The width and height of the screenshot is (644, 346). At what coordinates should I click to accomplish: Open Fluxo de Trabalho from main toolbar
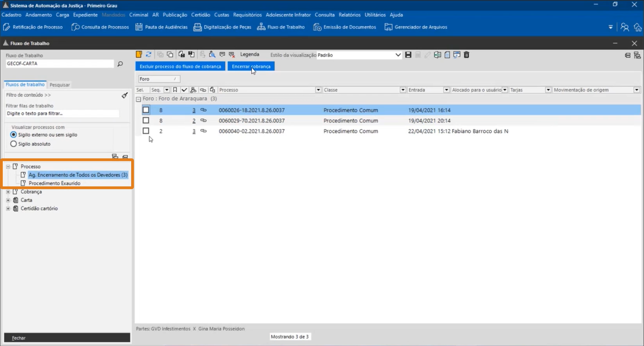click(281, 27)
